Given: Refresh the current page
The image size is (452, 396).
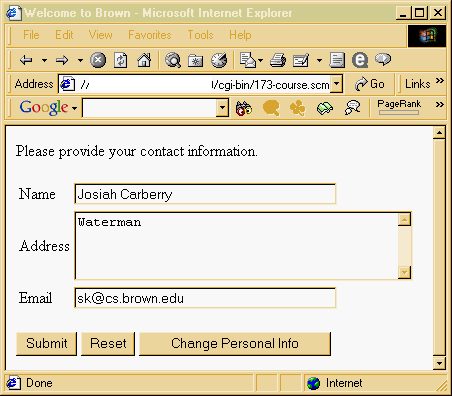Looking at the screenshot, I should pyautogui.click(x=121, y=60).
